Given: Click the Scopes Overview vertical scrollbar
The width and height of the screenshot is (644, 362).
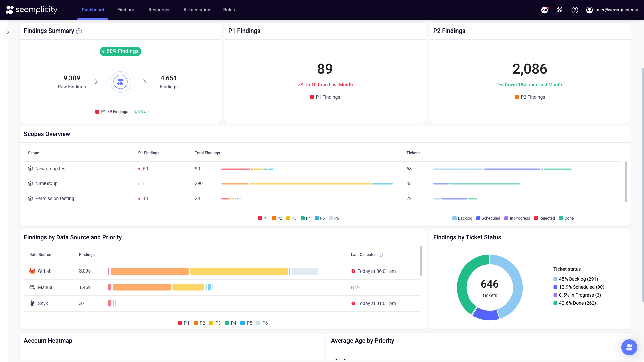Looking at the screenshot, I should (x=626, y=181).
